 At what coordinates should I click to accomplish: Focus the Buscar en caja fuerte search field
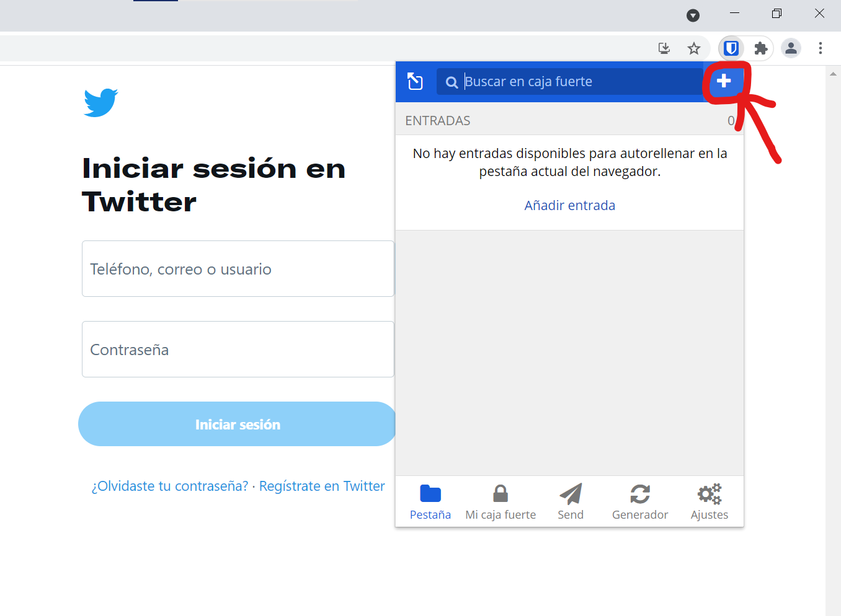(x=569, y=81)
